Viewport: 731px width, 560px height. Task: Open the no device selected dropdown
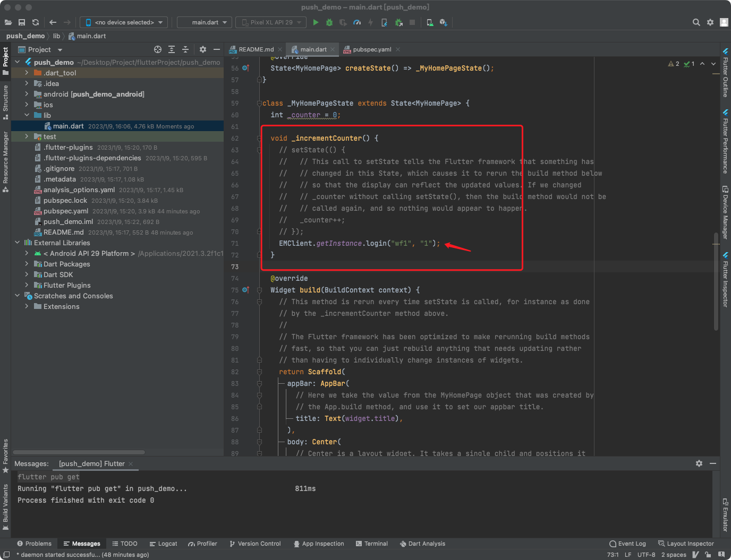124,22
